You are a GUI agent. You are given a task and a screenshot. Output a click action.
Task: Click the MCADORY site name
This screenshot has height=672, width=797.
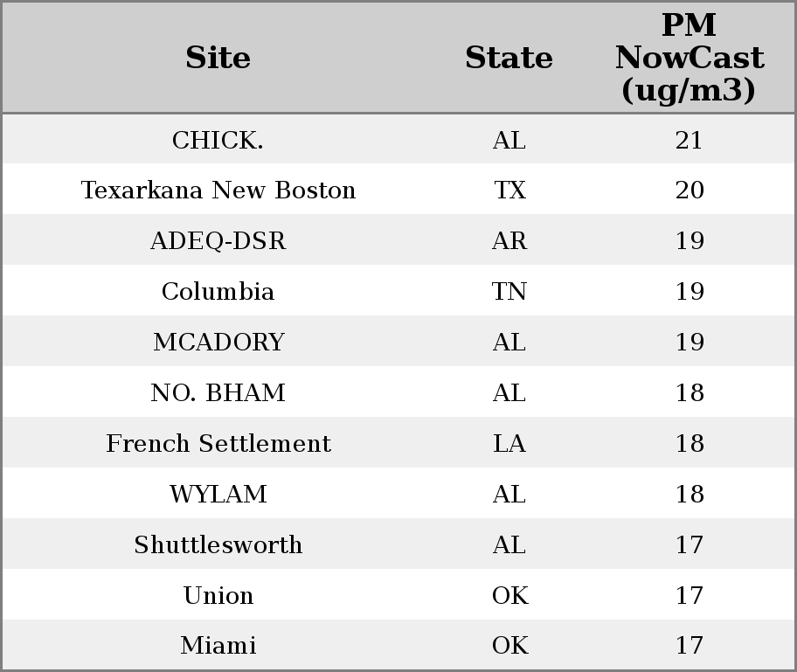click(x=218, y=343)
